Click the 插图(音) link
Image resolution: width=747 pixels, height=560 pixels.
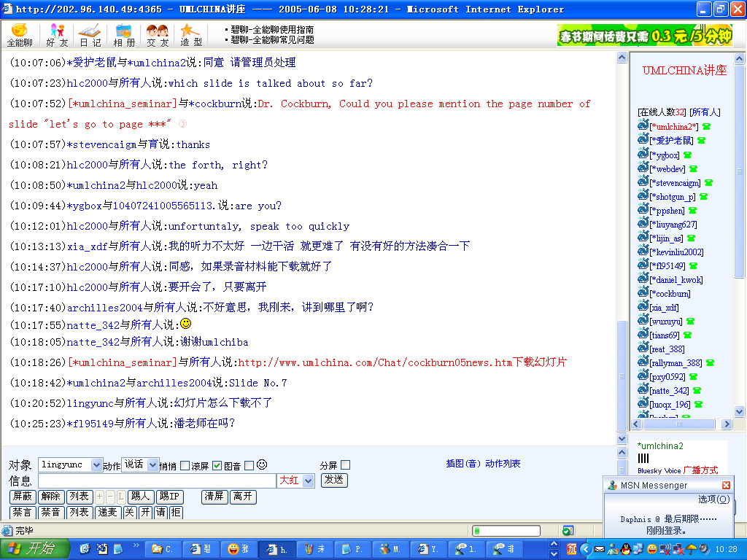coord(464,463)
